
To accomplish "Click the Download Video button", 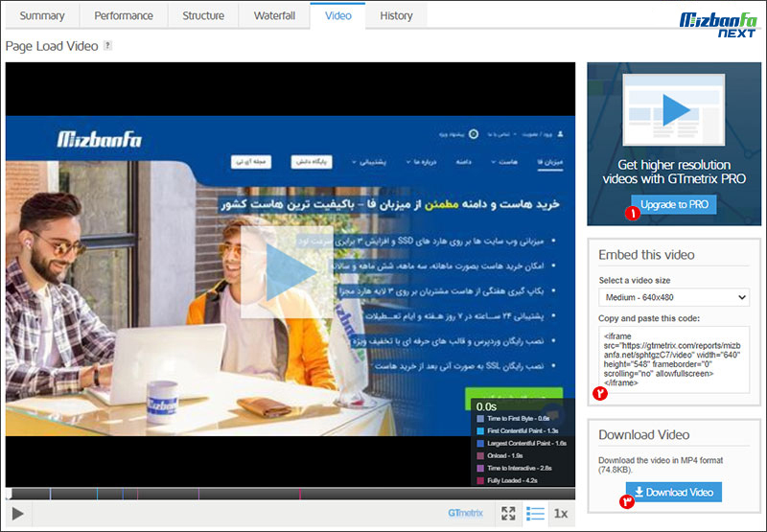I will click(x=674, y=492).
